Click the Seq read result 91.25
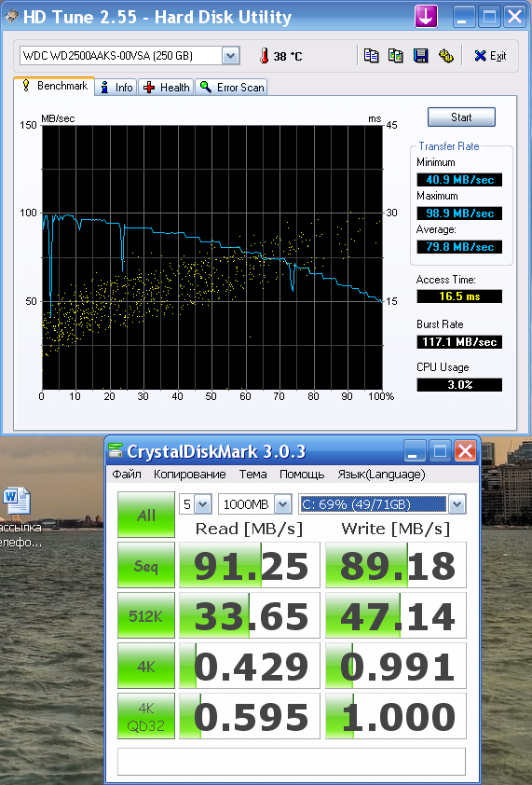 click(x=250, y=565)
